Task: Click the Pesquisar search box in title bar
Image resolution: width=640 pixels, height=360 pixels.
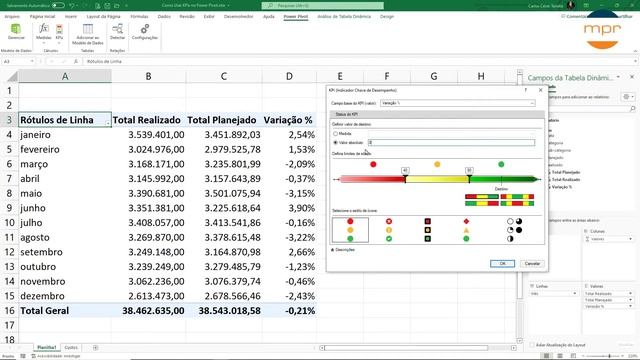Action: tap(322, 6)
